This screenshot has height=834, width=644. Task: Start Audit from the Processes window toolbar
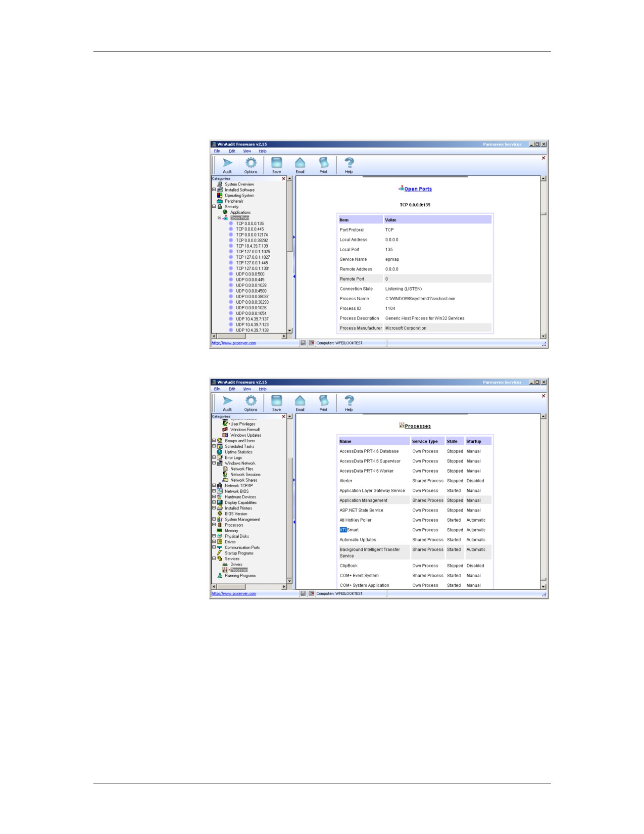click(227, 401)
